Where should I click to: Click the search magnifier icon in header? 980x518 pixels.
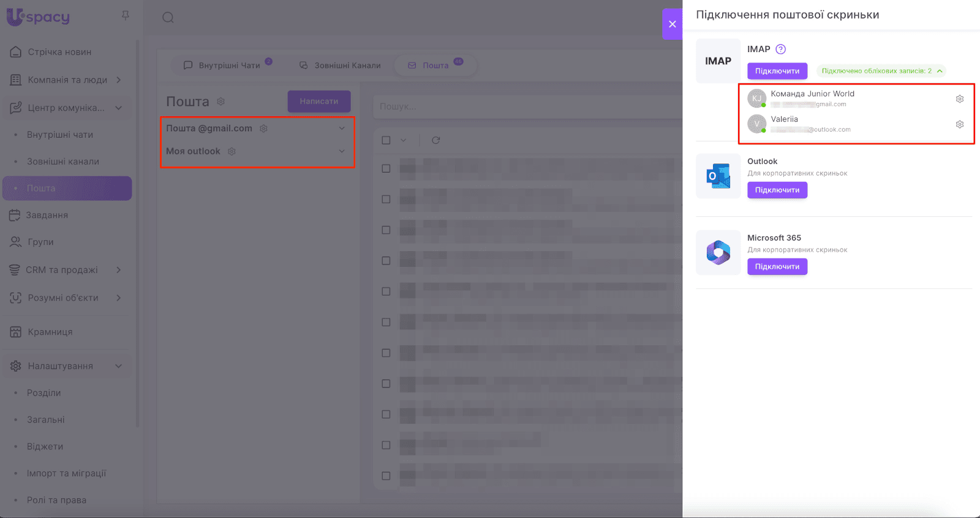(168, 18)
